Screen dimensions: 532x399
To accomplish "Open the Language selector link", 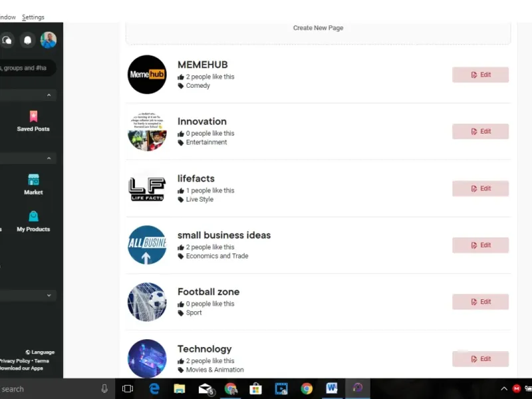I will 40,352.
